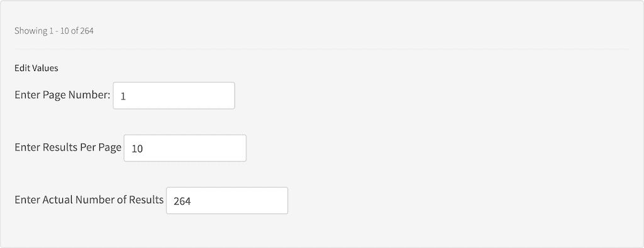
Task: Click into the Results Per Page box
Action: pyautogui.click(x=185, y=148)
